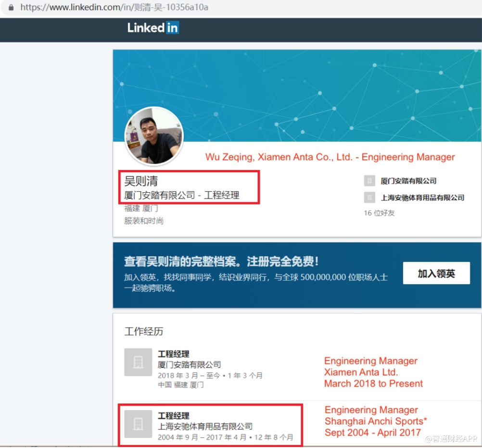
Task: Click building logo of 上海安驰 job entry
Action: [138, 424]
